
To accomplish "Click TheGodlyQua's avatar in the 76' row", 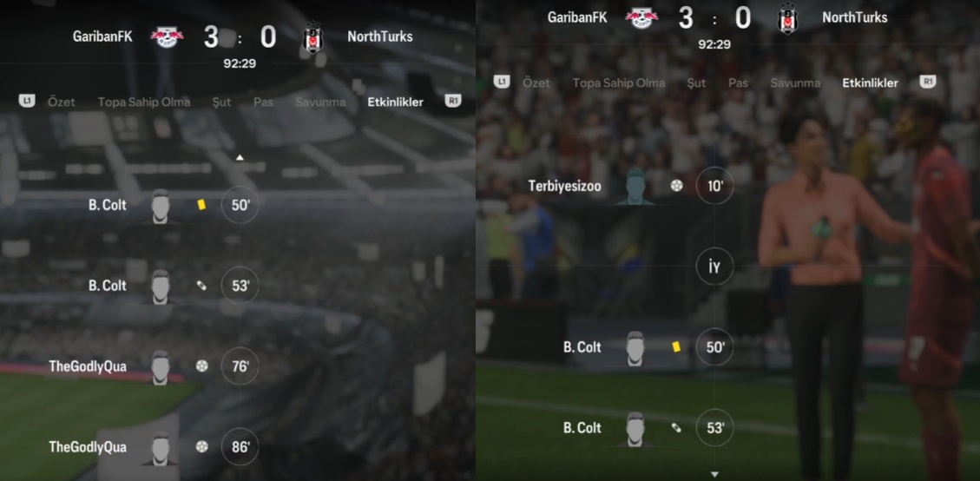I will tap(161, 367).
